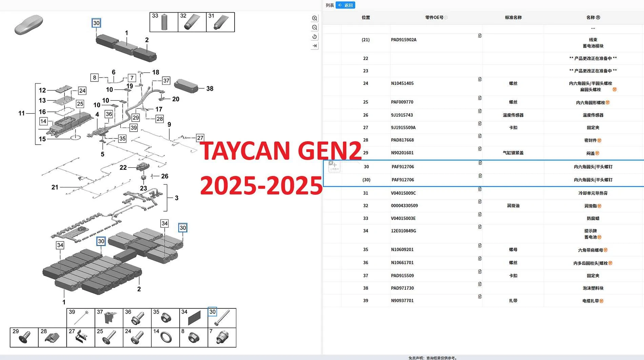Image resolution: width=644 pixels, height=360 pixels.
Task: Click the 免责声明 disclaimer text
Action: pos(432,358)
